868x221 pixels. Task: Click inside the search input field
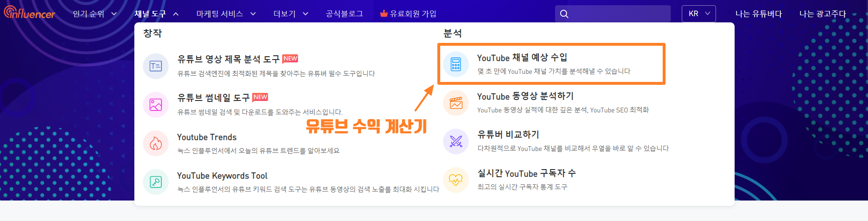[x=613, y=14]
